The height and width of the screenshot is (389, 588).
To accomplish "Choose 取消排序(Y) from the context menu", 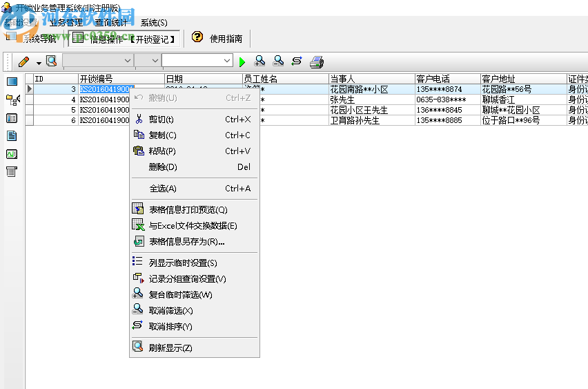I will 195,326.
